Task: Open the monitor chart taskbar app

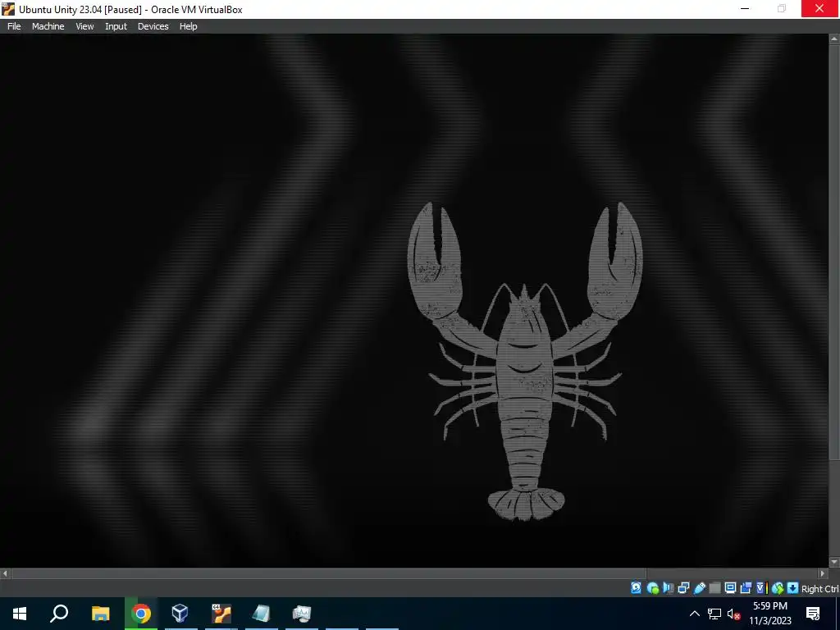Action: (x=302, y=614)
